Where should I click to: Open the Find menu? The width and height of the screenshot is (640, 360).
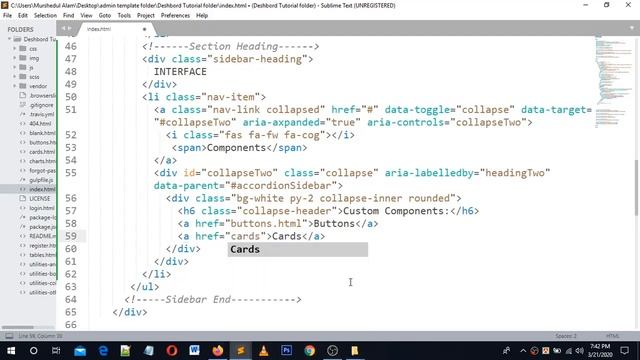tap(69, 16)
